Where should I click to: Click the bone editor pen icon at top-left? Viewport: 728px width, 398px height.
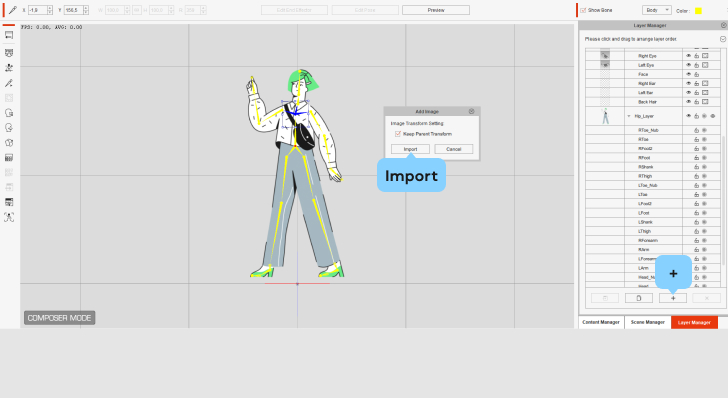(x=13, y=10)
